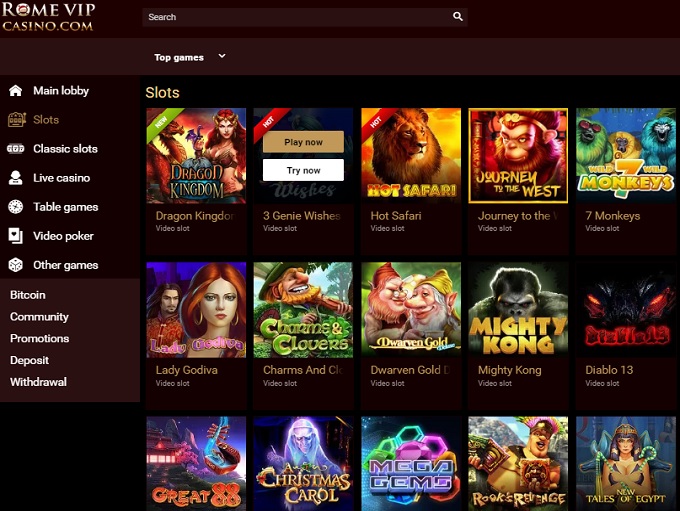Open the Top games filter label

click(179, 57)
